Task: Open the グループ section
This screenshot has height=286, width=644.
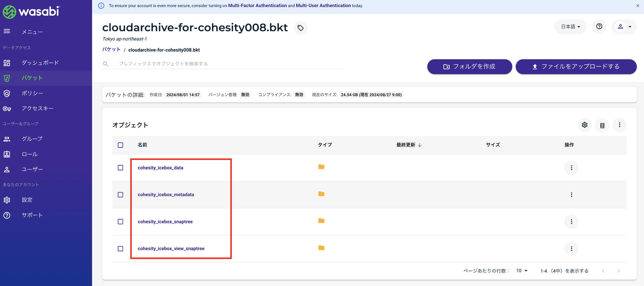Action: tap(32, 139)
